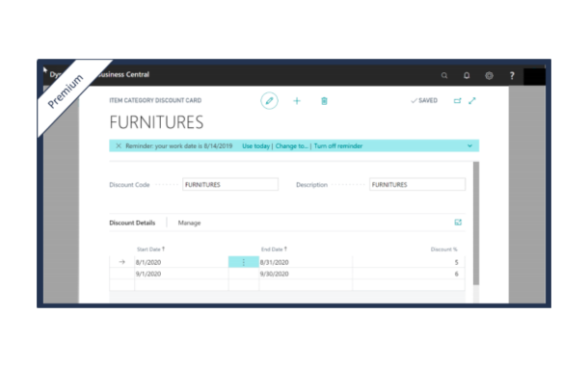Expand the reminder bar chevron
The width and height of the screenshot is (588, 367).
(x=469, y=145)
